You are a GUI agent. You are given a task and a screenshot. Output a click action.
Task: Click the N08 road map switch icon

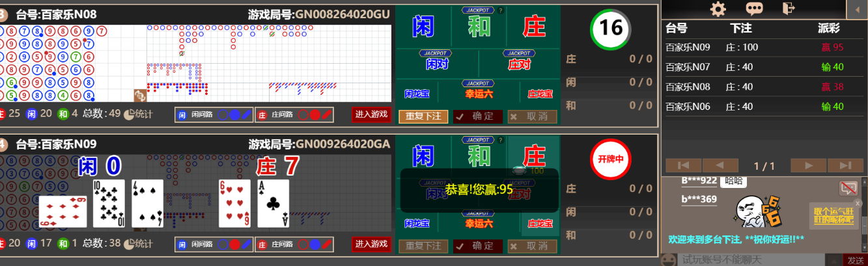pos(140,96)
